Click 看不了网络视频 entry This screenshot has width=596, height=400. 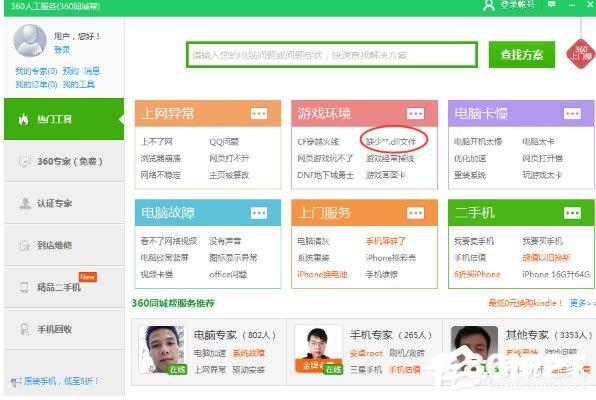click(169, 241)
